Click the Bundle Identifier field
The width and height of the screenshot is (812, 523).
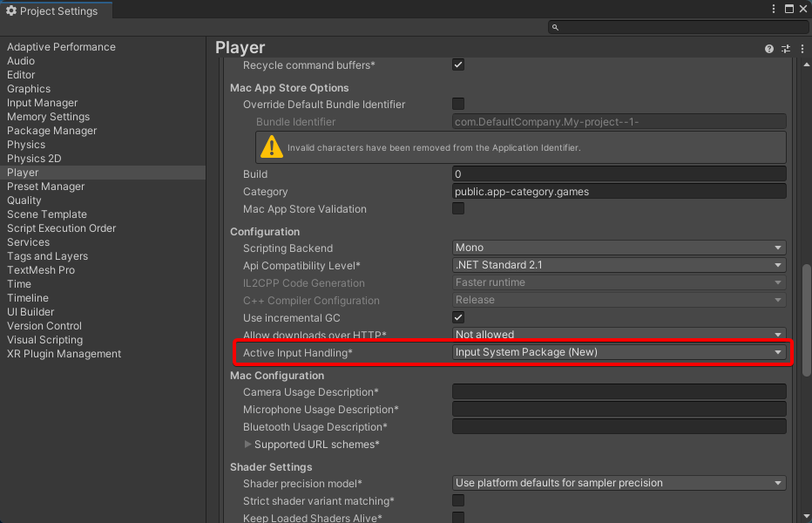tap(619, 122)
